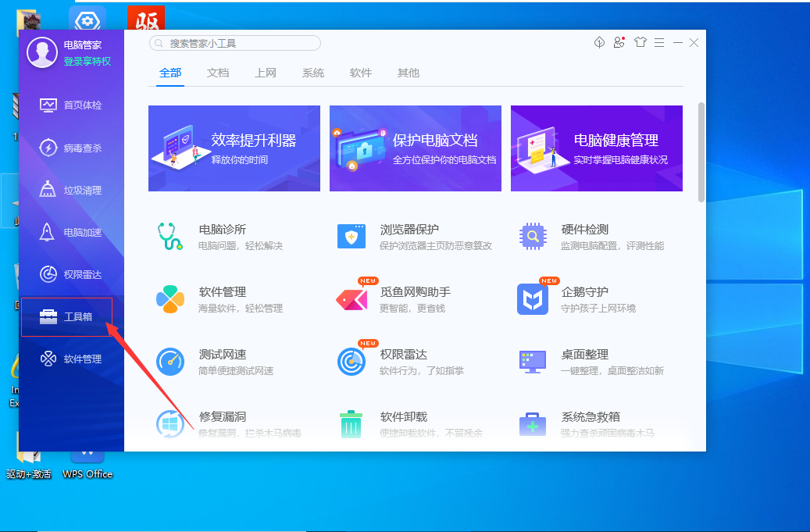The height and width of the screenshot is (532, 810).
Task: Open the 电脑健康管理 banner
Action: (597, 148)
